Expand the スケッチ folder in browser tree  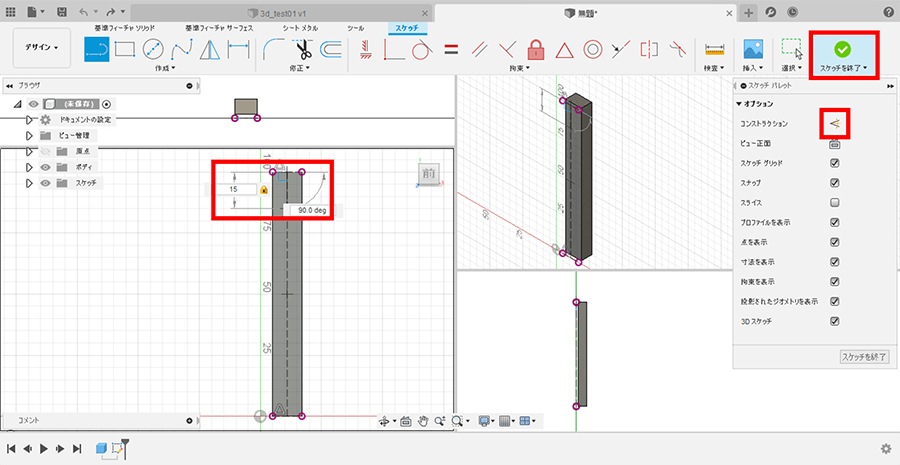(x=30, y=183)
